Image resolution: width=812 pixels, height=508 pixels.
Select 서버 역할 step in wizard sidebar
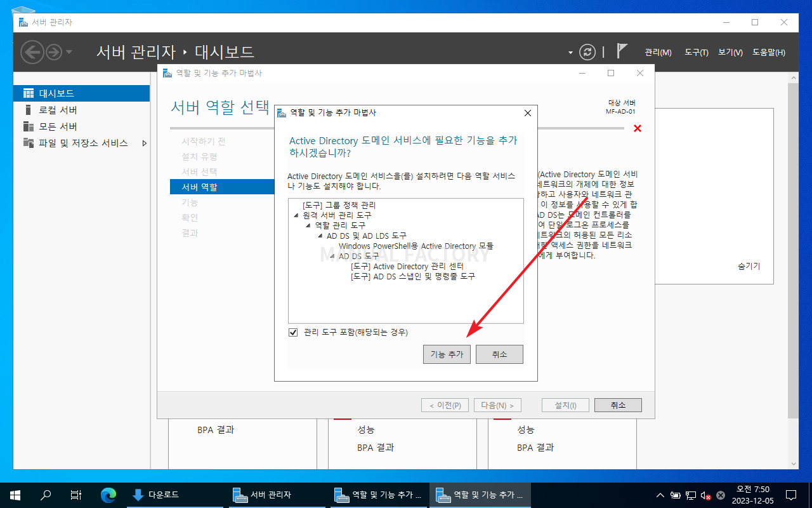pos(221,187)
